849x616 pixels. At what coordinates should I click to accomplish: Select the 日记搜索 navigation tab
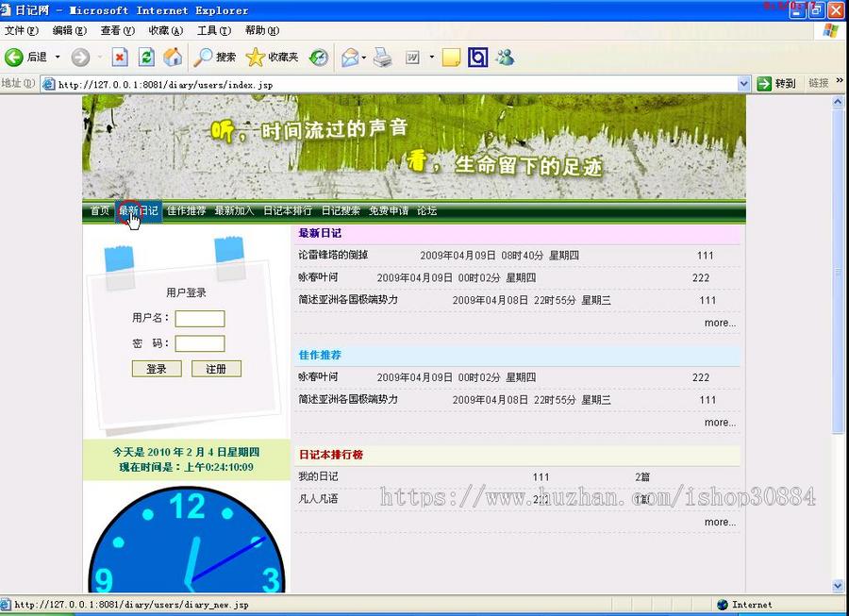[341, 210]
